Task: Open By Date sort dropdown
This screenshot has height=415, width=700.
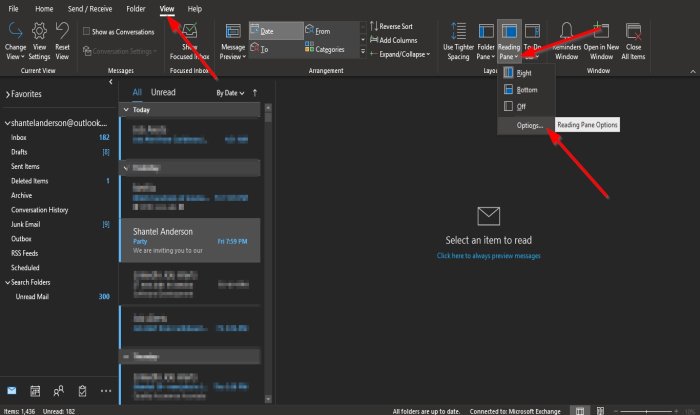Action: click(x=230, y=93)
